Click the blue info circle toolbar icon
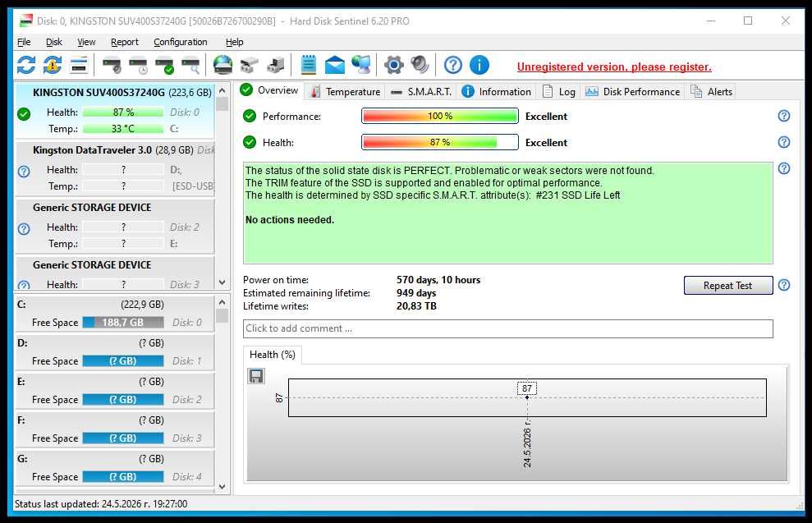The height and width of the screenshot is (523, 812). coord(479,65)
